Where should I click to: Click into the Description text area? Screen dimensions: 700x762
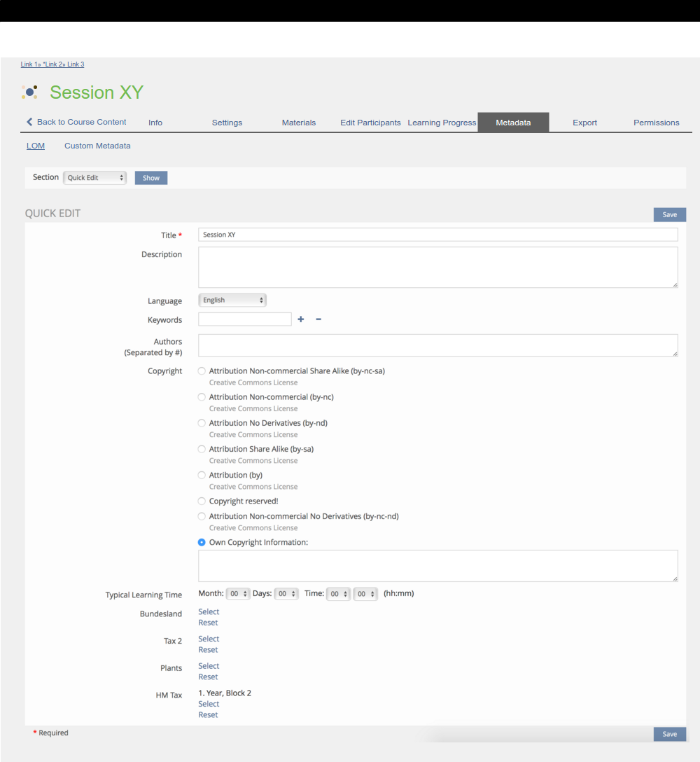click(x=437, y=267)
